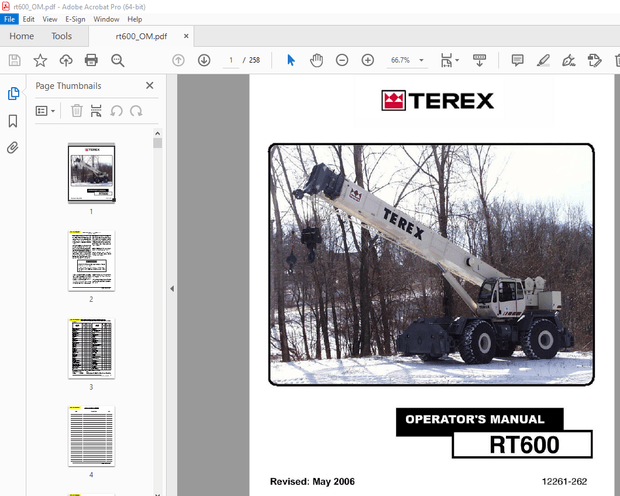Print the document with printer icon

[91, 60]
